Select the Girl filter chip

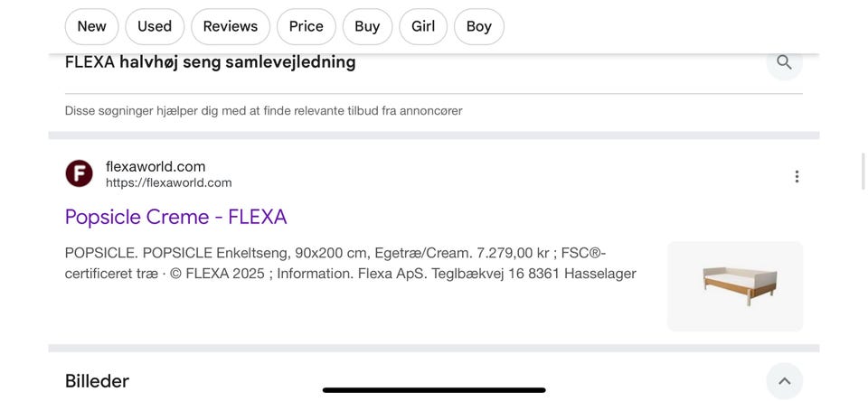(423, 26)
